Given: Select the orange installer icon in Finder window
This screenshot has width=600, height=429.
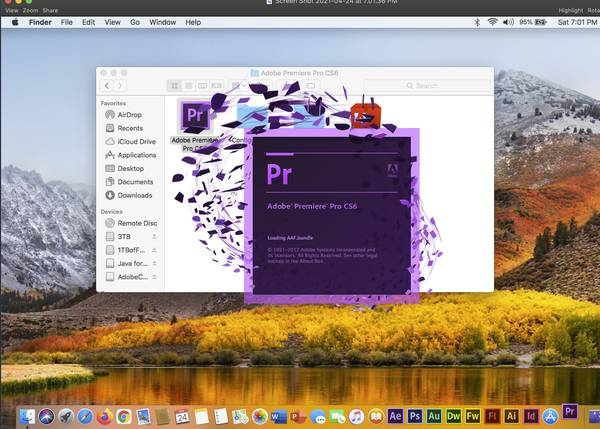Looking at the screenshot, I should click(366, 116).
